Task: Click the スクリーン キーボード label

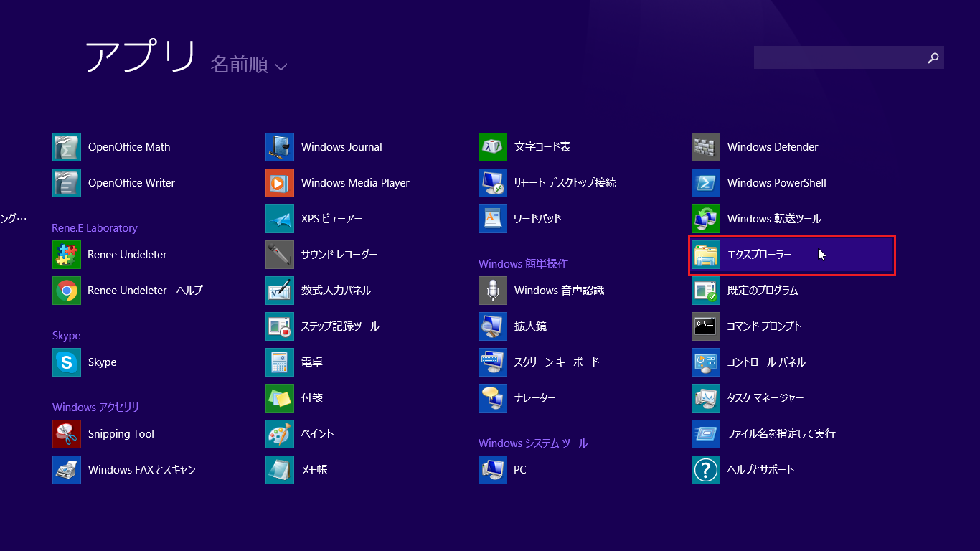Action: [x=557, y=362]
